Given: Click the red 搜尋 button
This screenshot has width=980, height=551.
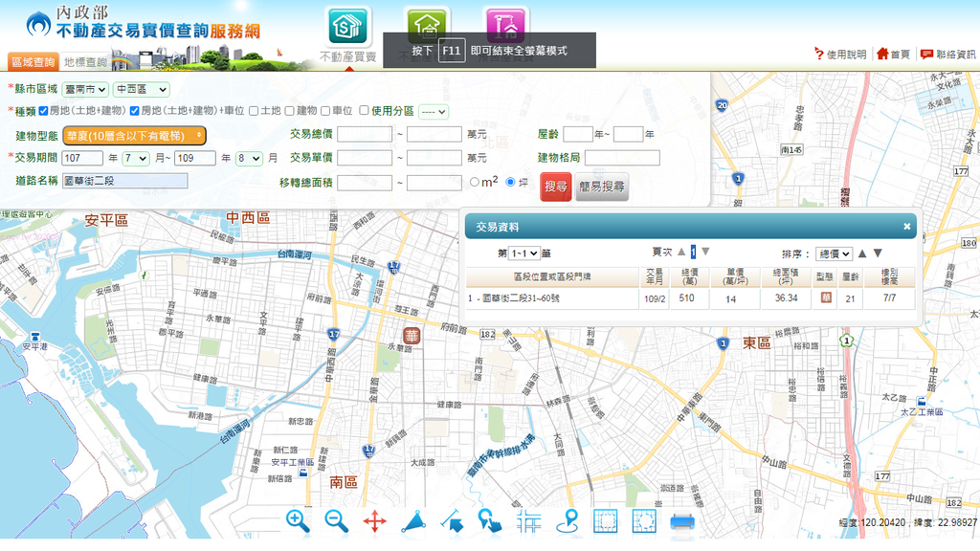Looking at the screenshot, I should [556, 187].
